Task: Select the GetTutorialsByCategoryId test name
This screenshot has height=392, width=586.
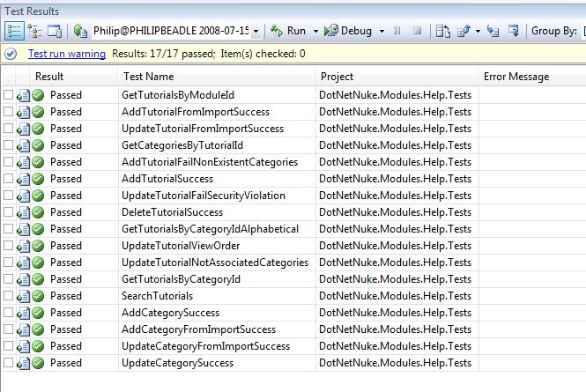Action: click(181, 279)
